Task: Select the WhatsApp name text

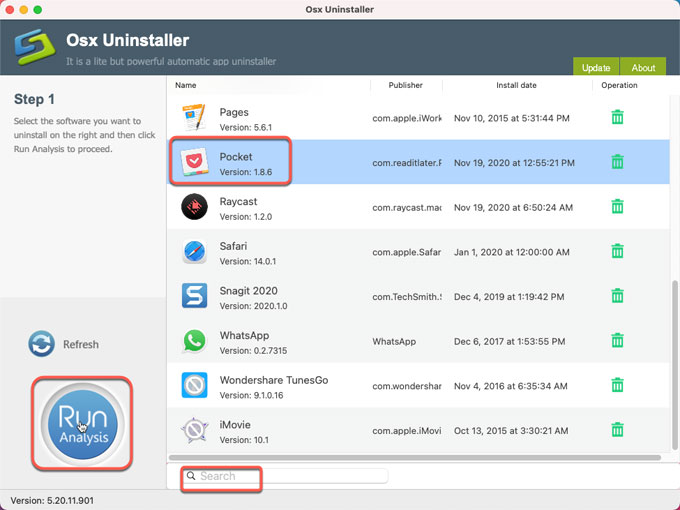Action: 244,336
